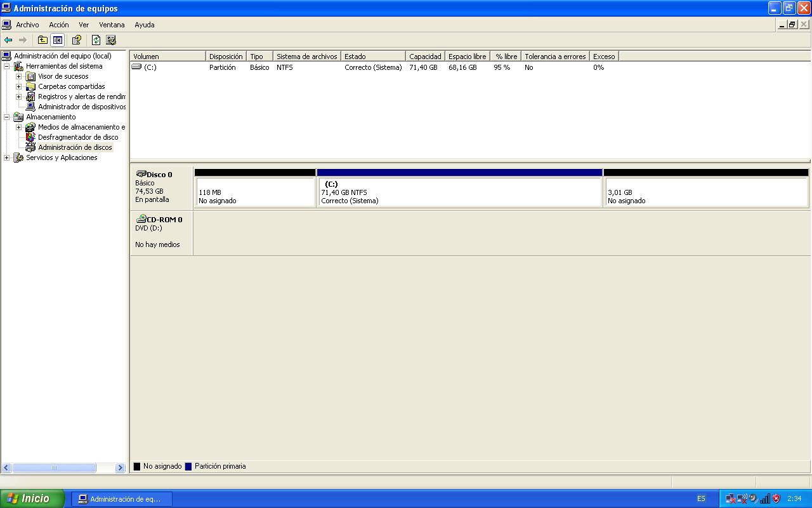Open the Ventana menu
Image resolution: width=812 pixels, height=508 pixels.
112,25
